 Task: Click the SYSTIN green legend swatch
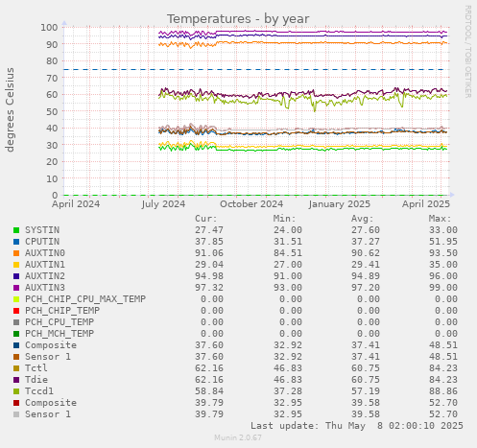coord(16,230)
